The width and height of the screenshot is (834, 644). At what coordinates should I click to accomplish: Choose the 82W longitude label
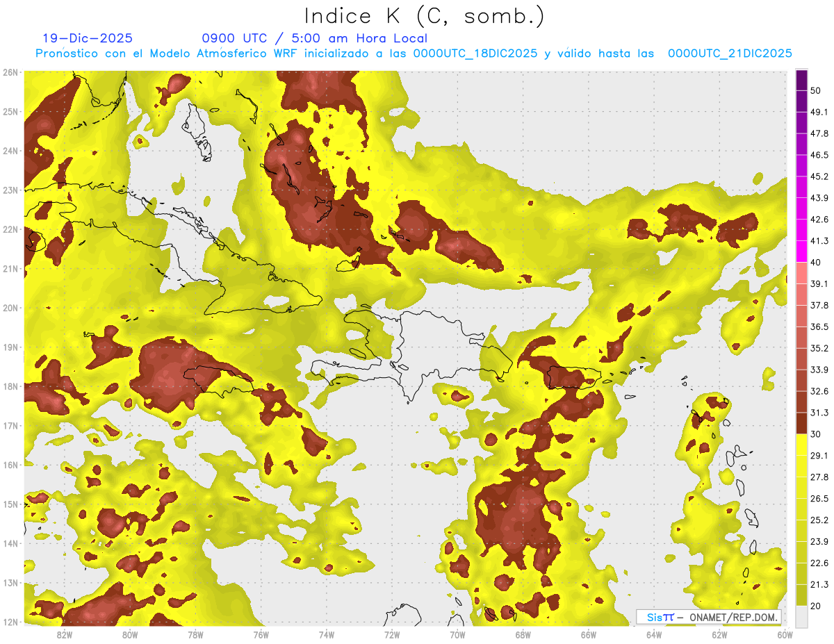click(65, 635)
